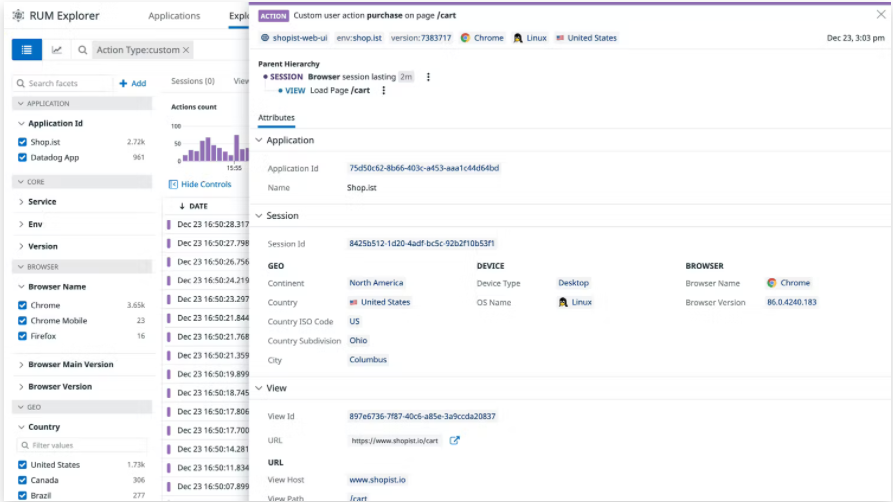Uncheck the Chrome browser checkbox
This screenshot has height=502, width=893.
coord(22,305)
